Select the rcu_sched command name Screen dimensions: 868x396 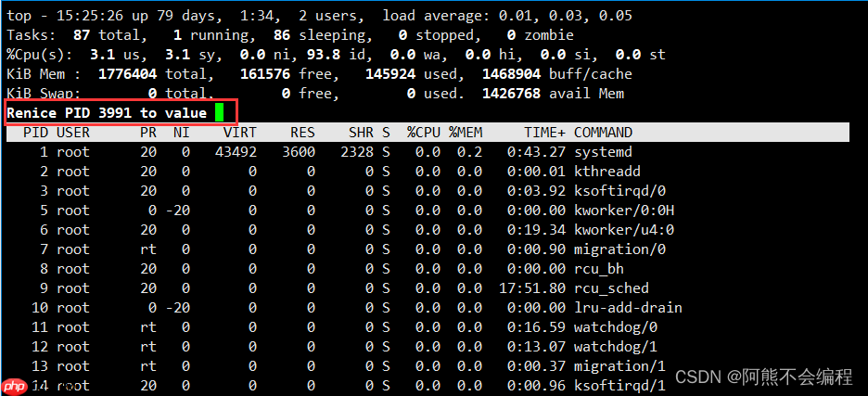611,288
